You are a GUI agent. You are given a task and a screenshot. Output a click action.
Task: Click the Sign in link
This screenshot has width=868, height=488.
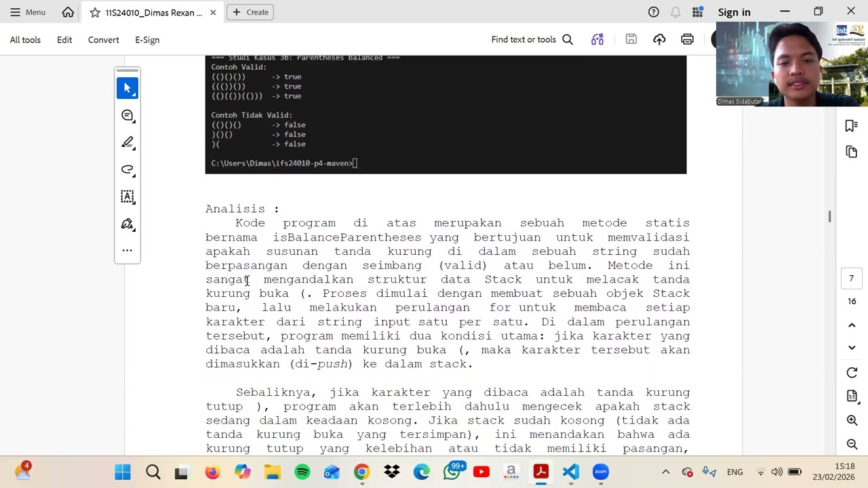tap(734, 12)
